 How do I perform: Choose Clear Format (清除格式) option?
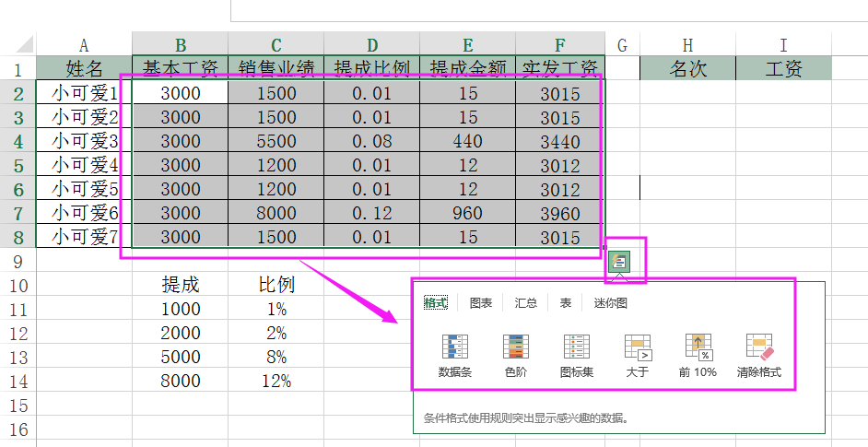[x=759, y=356]
